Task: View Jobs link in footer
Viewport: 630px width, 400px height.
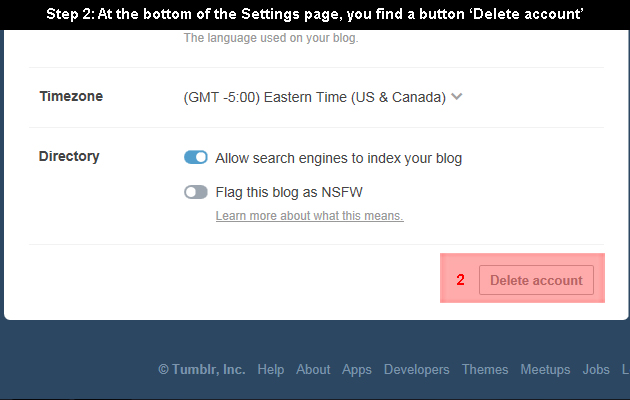Action: tap(596, 369)
